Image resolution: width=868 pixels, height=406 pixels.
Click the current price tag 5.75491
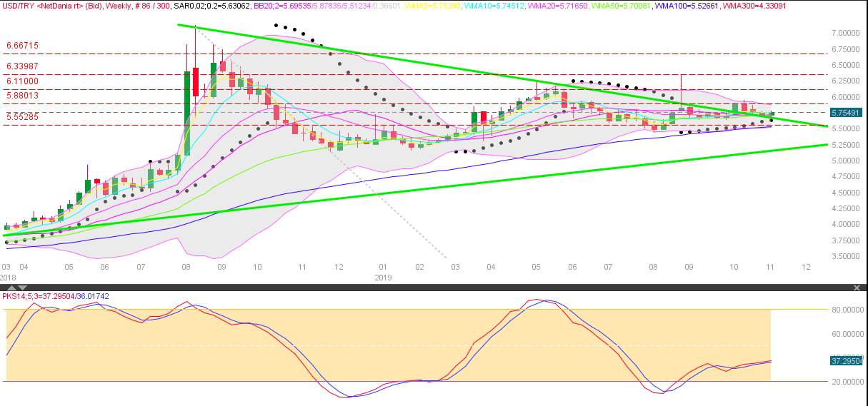[846, 113]
